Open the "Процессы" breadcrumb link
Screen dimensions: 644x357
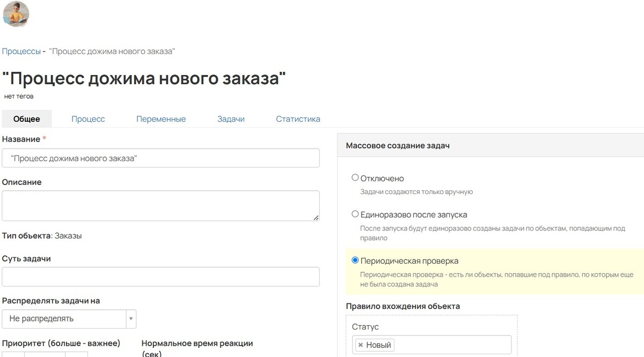21,51
